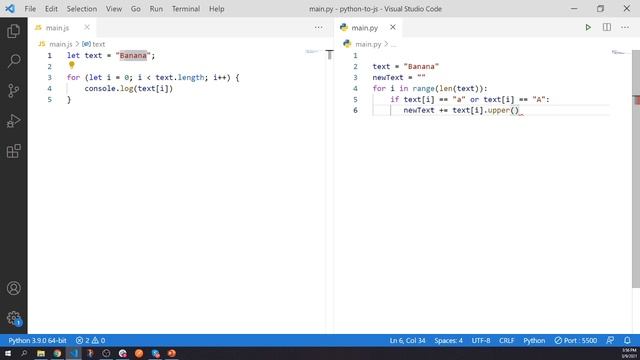640x360 pixels.
Task: Click the VS Code logo icon
Action: 10,9
